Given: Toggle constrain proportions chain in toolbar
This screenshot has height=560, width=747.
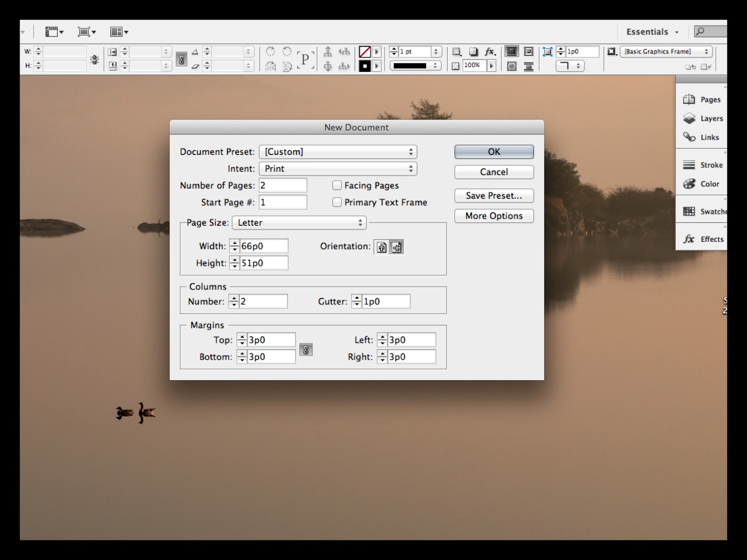Looking at the screenshot, I should (x=182, y=59).
